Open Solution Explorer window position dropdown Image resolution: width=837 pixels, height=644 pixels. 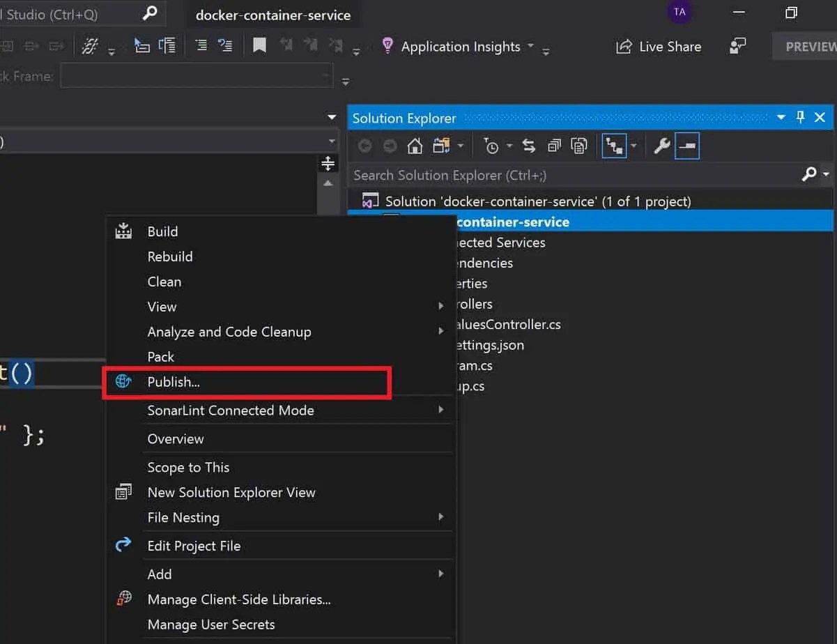pos(782,117)
